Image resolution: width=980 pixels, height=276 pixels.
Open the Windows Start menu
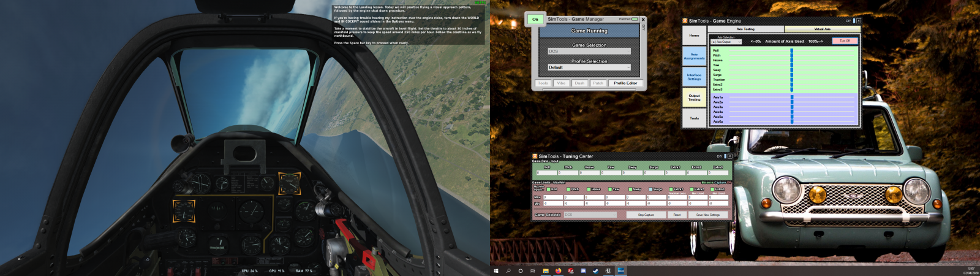click(496, 270)
